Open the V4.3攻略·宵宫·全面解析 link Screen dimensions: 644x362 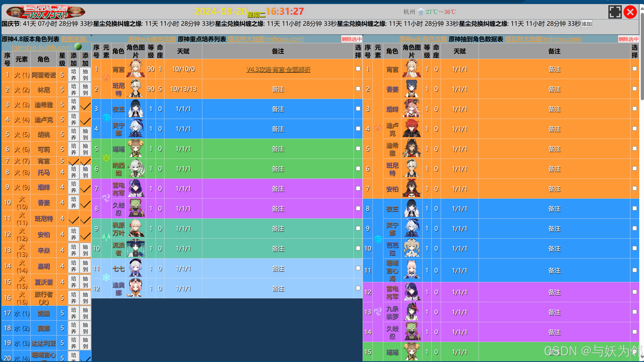pyautogui.click(x=278, y=69)
